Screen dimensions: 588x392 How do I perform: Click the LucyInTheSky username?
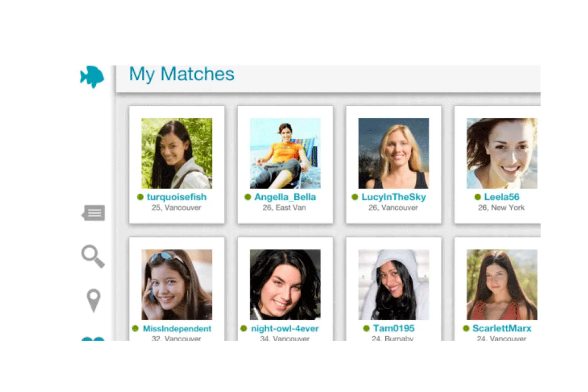[394, 197]
